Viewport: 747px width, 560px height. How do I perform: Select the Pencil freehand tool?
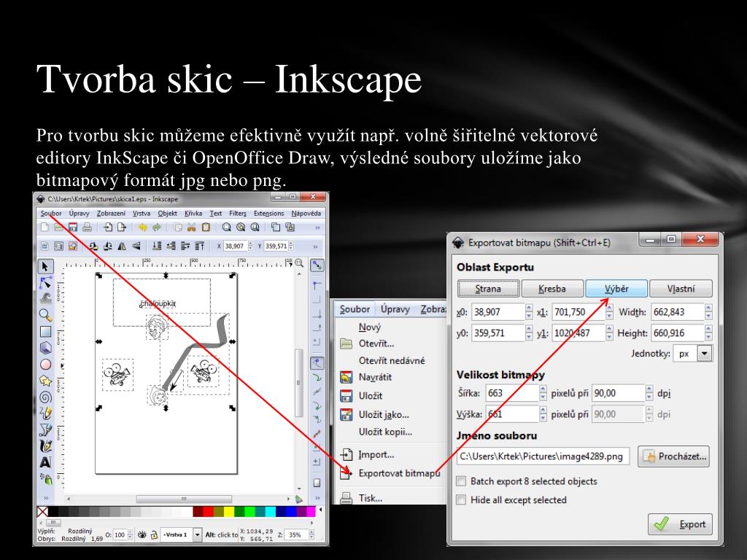45,413
